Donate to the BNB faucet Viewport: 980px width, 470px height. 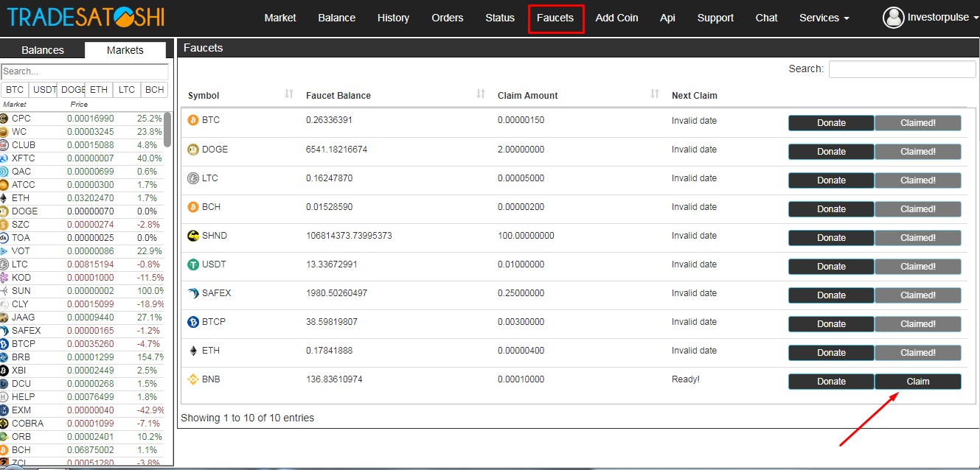pyautogui.click(x=831, y=382)
